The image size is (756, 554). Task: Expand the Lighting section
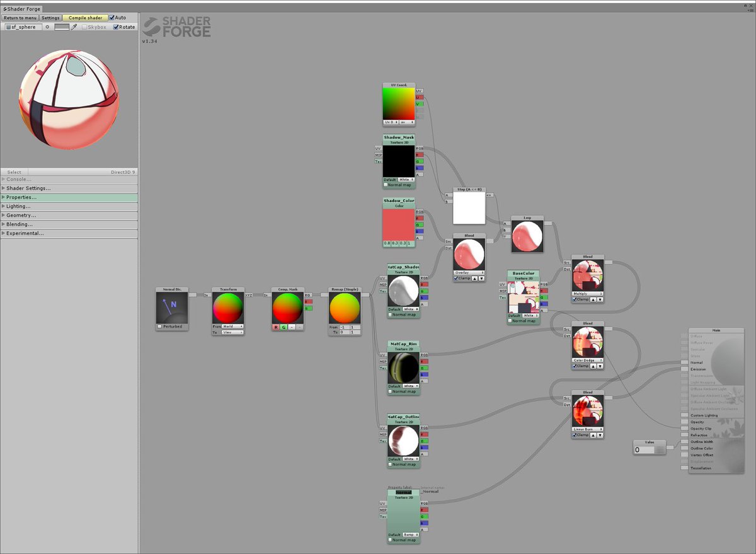click(x=69, y=206)
